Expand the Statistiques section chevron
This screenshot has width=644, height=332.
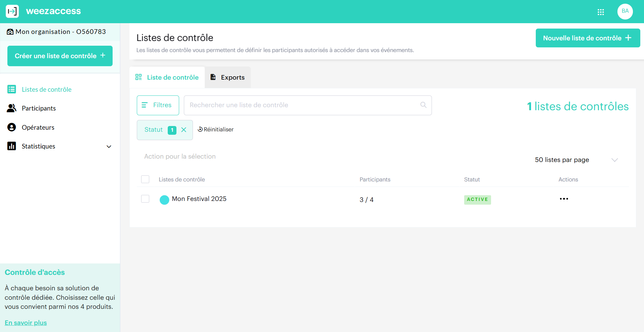(109, 147)
